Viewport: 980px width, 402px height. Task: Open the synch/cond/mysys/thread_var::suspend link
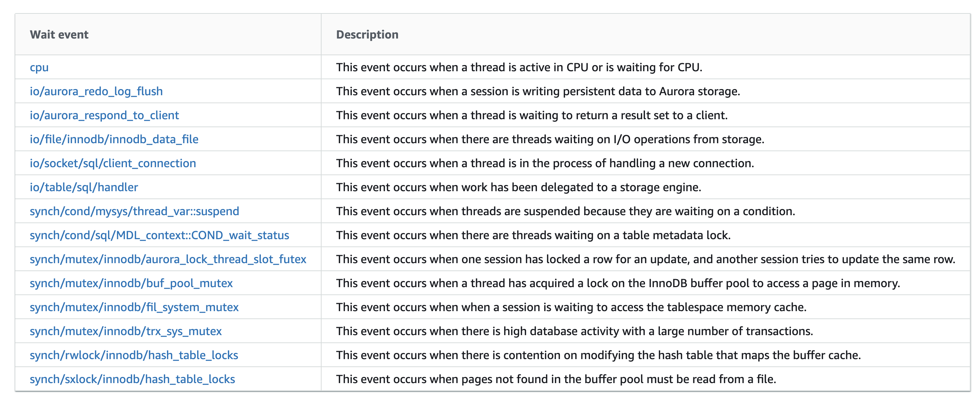click(134, 211)
